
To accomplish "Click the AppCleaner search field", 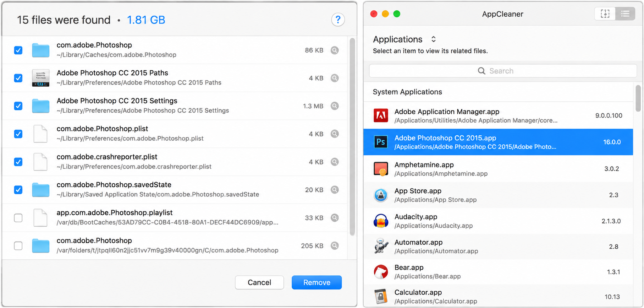I will (x=503, y=71).
